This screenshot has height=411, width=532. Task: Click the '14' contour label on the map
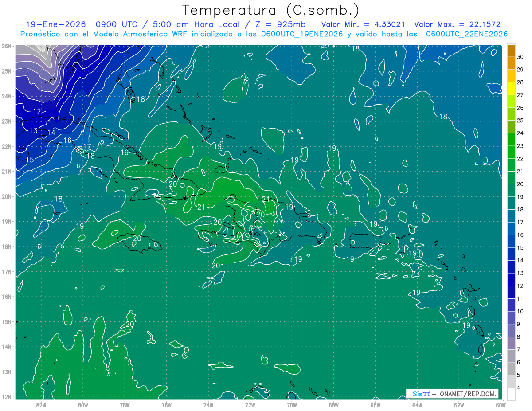coord(51,132)
